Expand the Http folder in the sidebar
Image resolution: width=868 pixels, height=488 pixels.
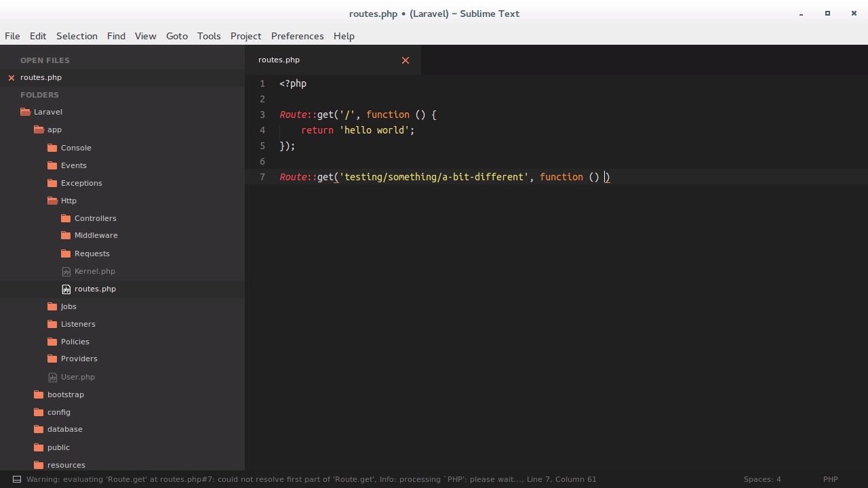pos(68,200)
